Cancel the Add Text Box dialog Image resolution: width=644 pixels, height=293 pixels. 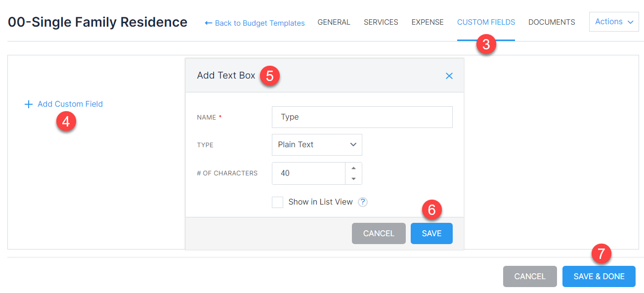point(379,233)
